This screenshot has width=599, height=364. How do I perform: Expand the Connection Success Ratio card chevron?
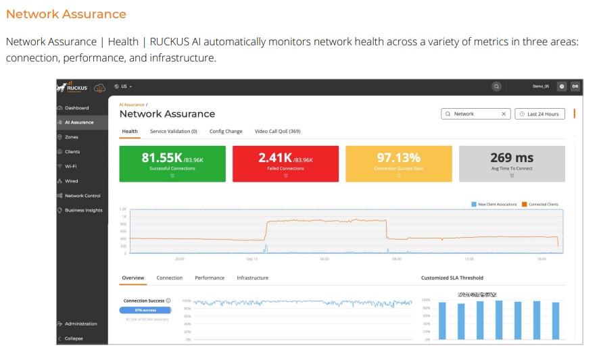point(398,176)
